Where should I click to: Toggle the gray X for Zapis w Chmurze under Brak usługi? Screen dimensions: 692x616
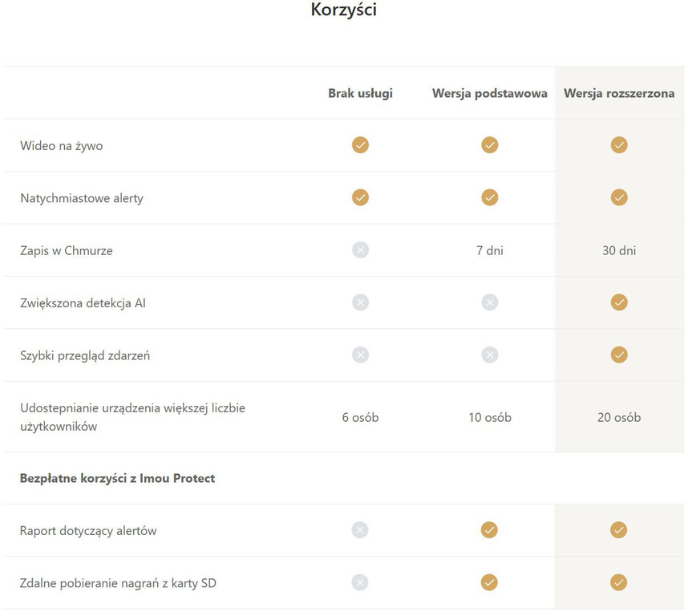(x=360, y=250)
